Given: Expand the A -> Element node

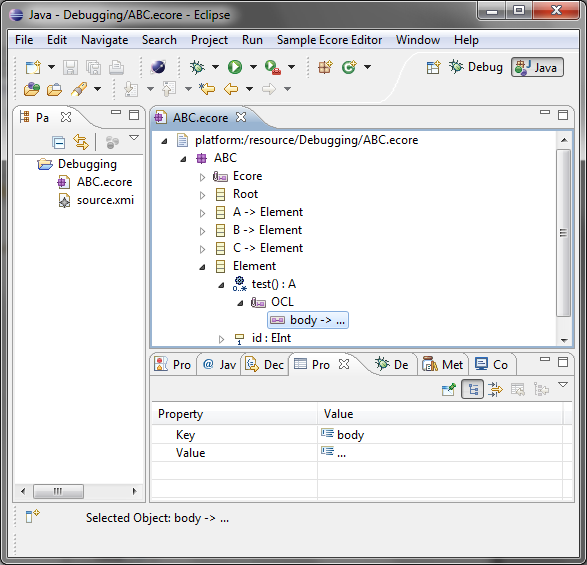Looking at the screenshot, I should point(202,213).
